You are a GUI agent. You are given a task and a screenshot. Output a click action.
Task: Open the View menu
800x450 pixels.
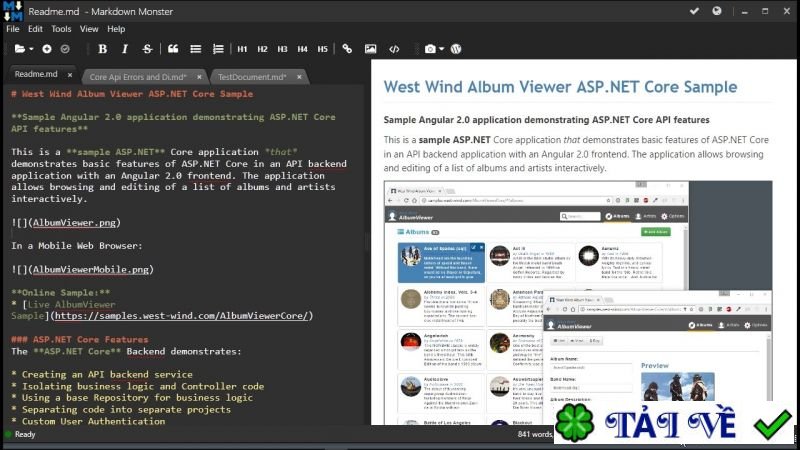pyautogui.click(x=89, y=29)
